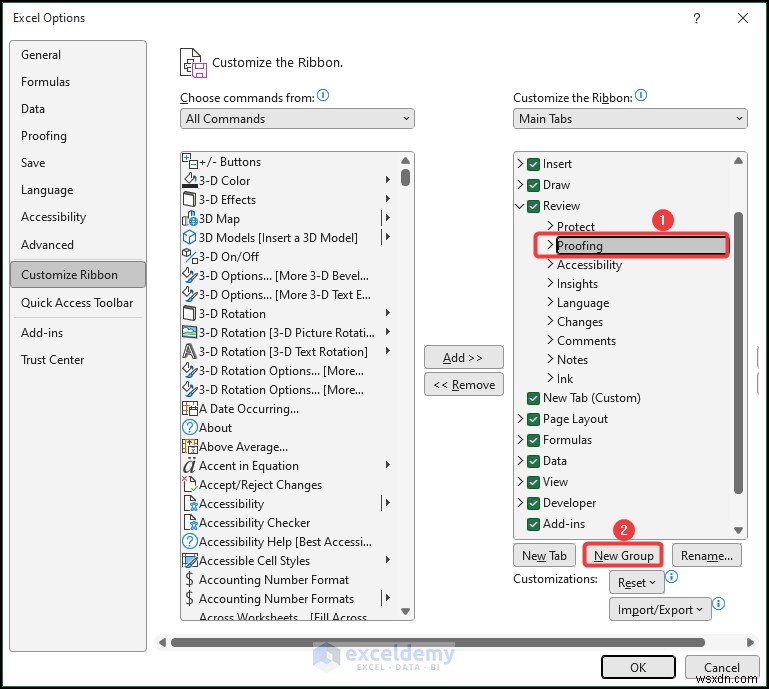Select the 3-D Color command icon
Screen dimensions: 769x689
tap(189, 180)
